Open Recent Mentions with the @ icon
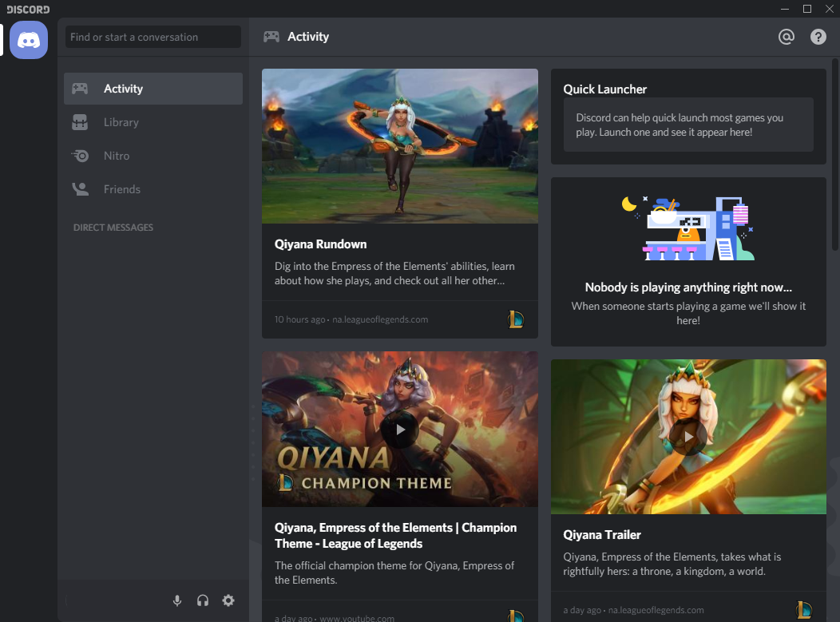840x622 pixels. coord(786,37)
